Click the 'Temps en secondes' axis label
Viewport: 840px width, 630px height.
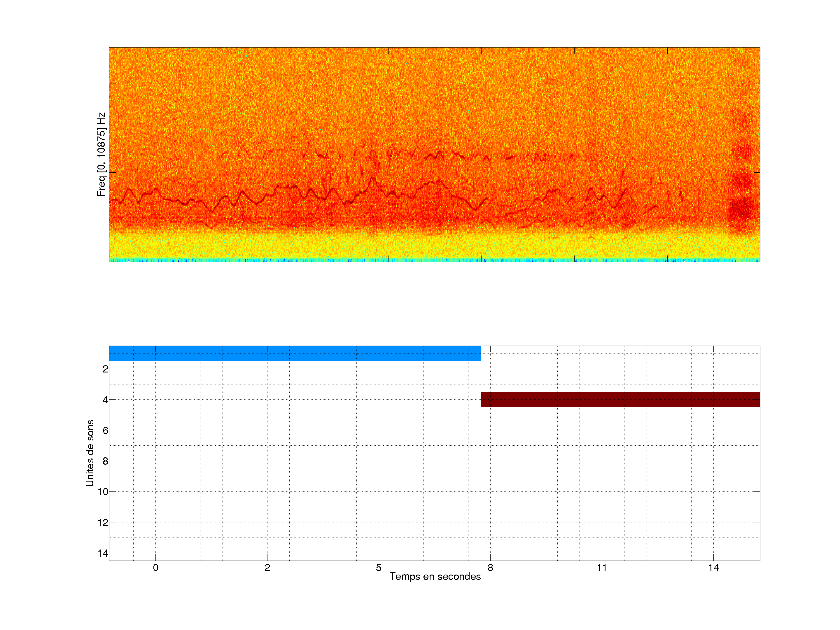click(x=435, y=576)
